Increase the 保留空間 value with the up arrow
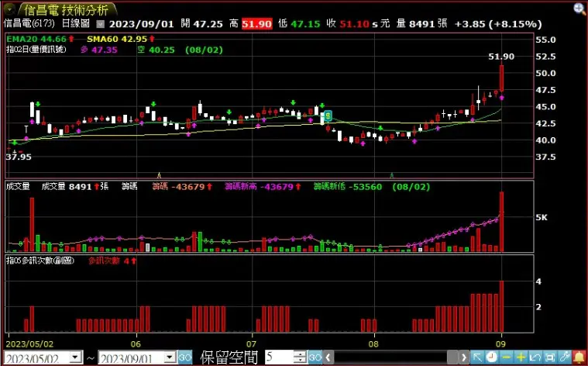Image resolution: width=588 pixels, height=366 pixels. [300, 354]
